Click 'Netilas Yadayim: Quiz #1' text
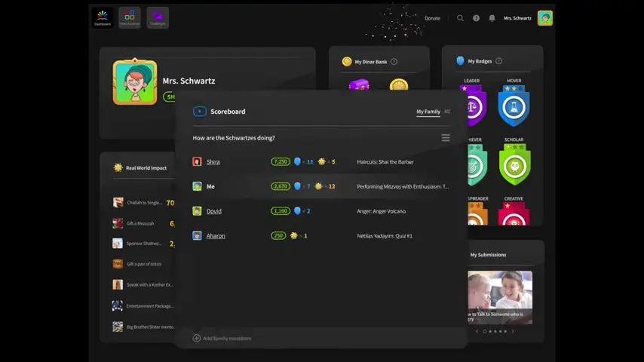This screenshot has height=362, width=644. pyautogui.click(x=385, y=236)
